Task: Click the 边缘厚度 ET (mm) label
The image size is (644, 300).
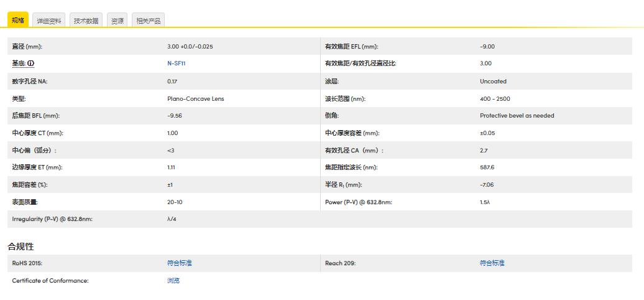Action: pyautogui.click(x=37, y=167)
